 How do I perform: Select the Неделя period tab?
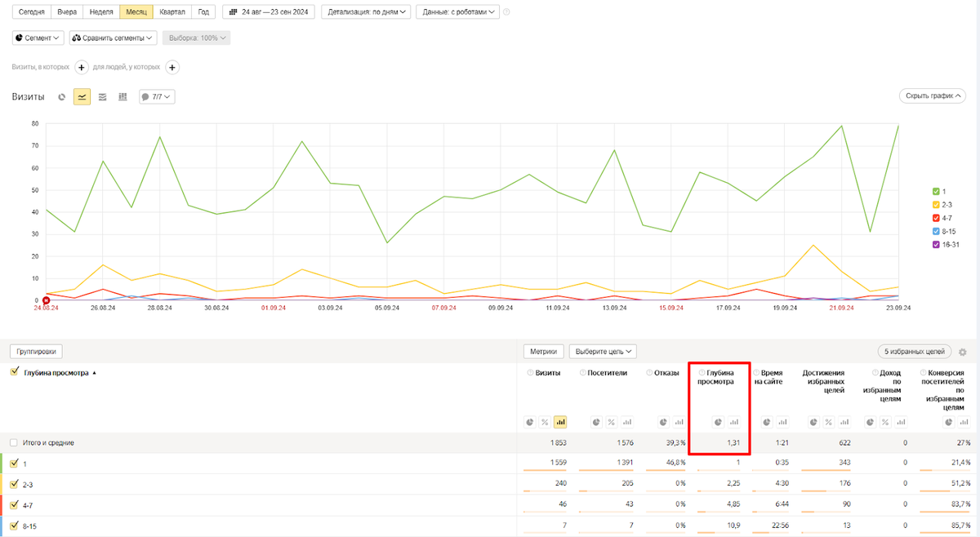(101, 12)
